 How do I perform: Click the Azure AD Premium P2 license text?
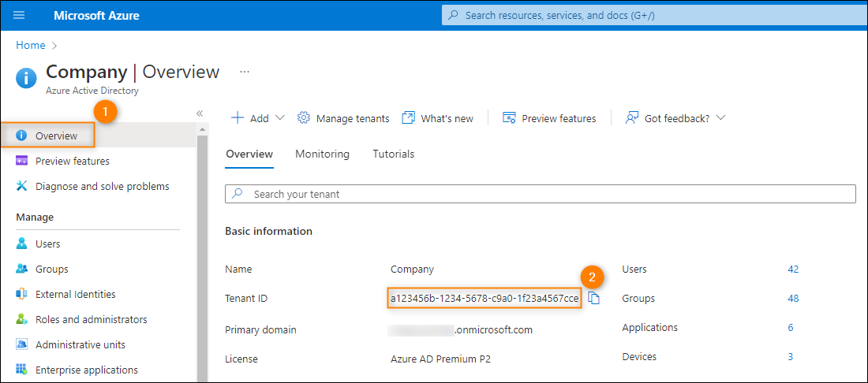(440, 359)
